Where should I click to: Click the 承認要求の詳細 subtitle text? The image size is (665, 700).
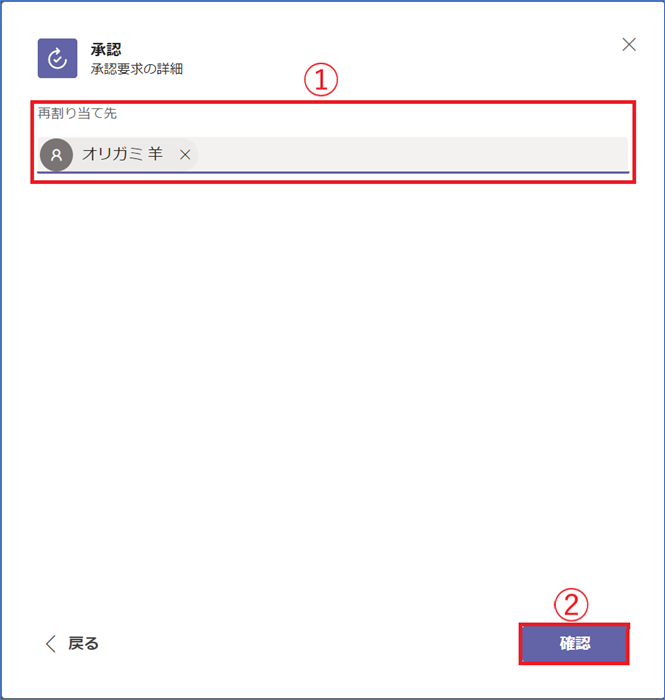click(x=137, y=69)
